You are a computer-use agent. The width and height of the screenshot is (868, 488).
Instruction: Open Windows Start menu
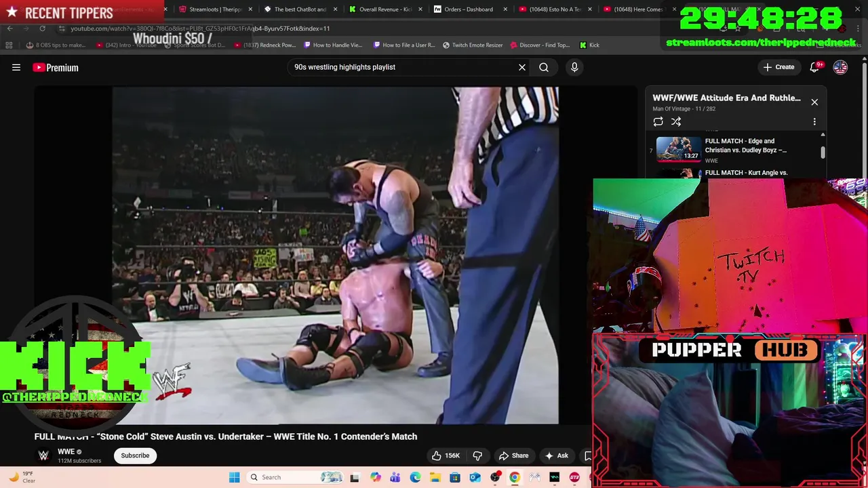click(x=234, y=477)
